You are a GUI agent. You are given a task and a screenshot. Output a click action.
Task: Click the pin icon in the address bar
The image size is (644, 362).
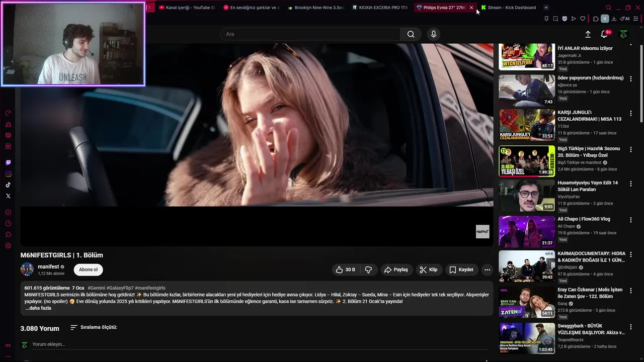546,19
